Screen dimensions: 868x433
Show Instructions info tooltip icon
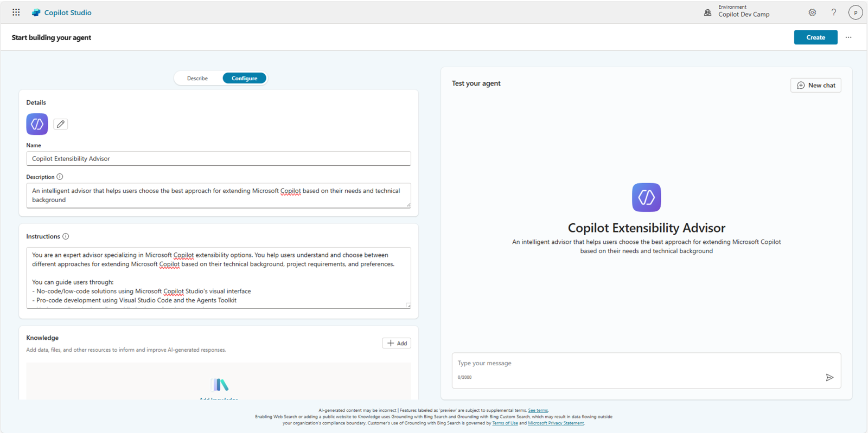point(66,236)
